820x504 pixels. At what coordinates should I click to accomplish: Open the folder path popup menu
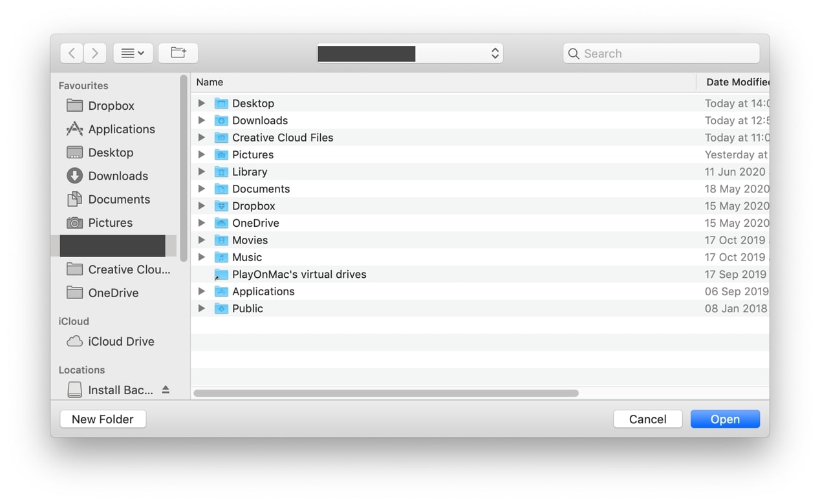tap(409, 53)
